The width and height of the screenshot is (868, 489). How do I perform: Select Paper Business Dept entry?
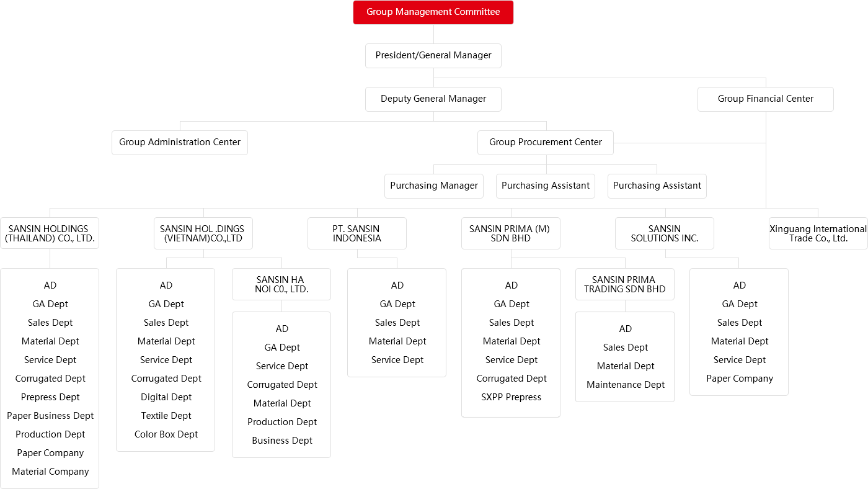[x=50, y=416]
